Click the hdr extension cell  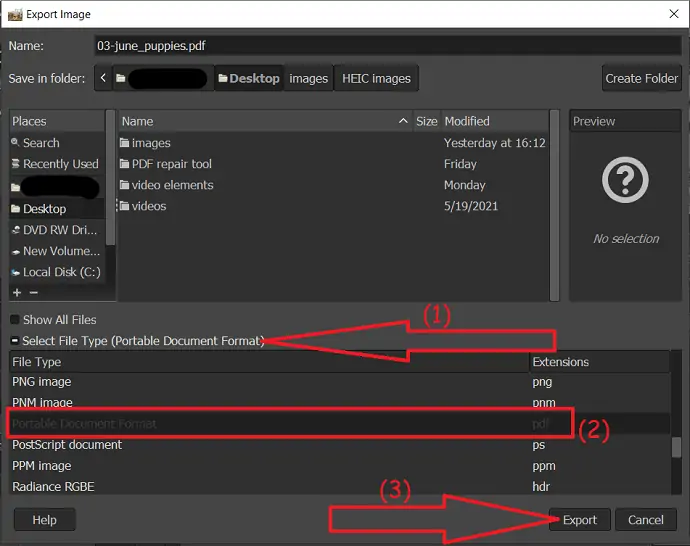pos(541,487)
